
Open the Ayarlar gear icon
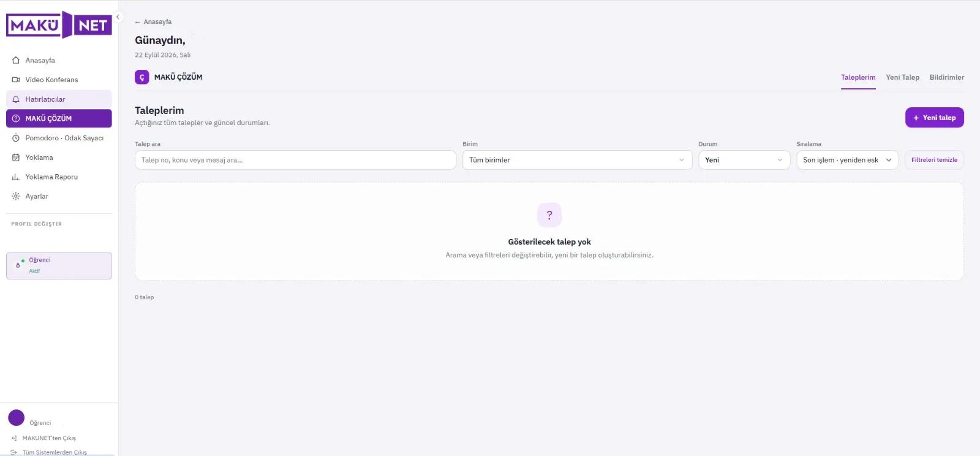(16, 196)
